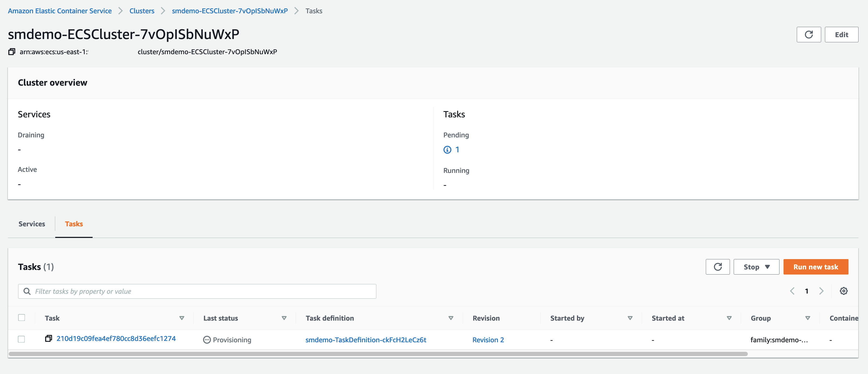Click the Tasks (1) table heading
This screenshot has height=374, width=868.
(x=36, y=267)
